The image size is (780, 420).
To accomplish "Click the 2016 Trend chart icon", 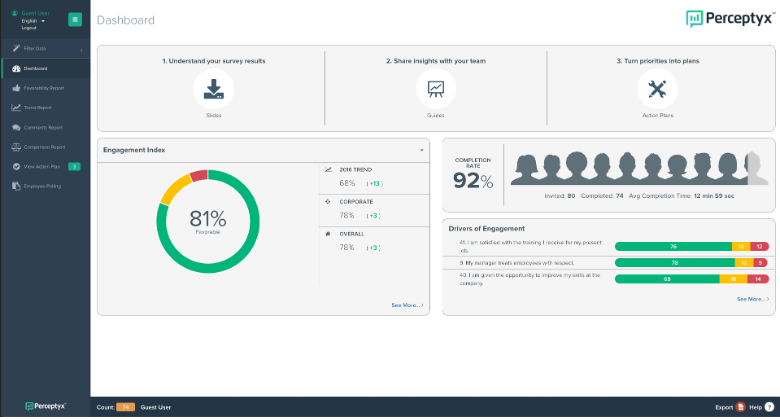I will pos(328,170).
